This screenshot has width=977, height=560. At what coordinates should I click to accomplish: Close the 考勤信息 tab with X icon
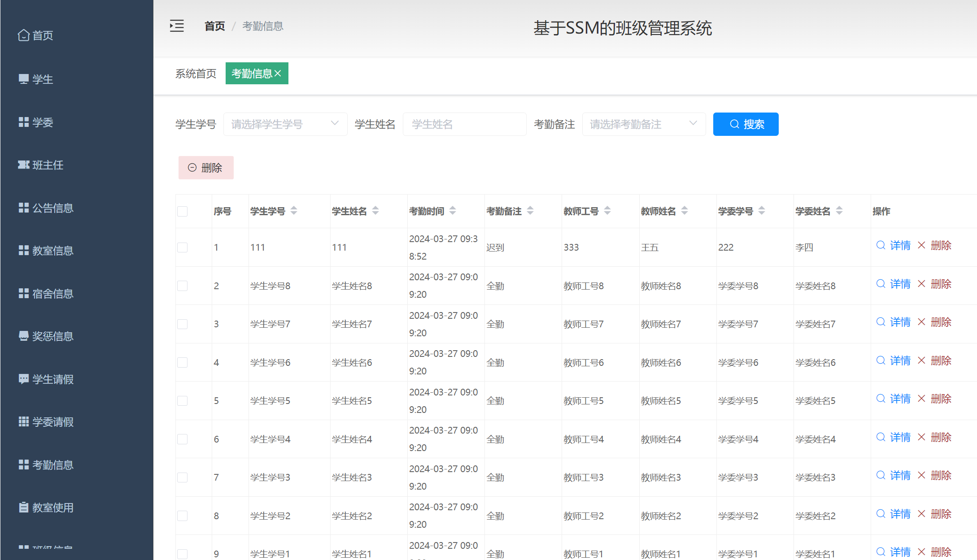[x=278, y=74]
